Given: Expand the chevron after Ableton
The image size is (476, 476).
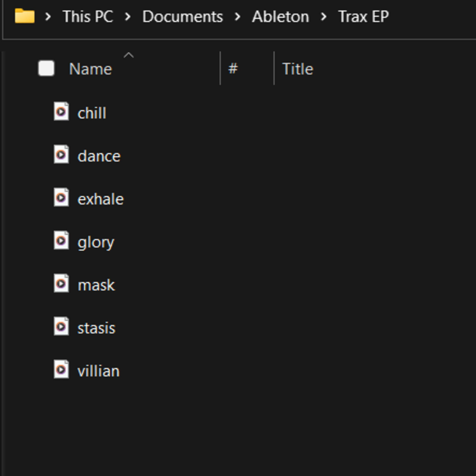Looking at the screenshot, I should [x=324, y=17].
